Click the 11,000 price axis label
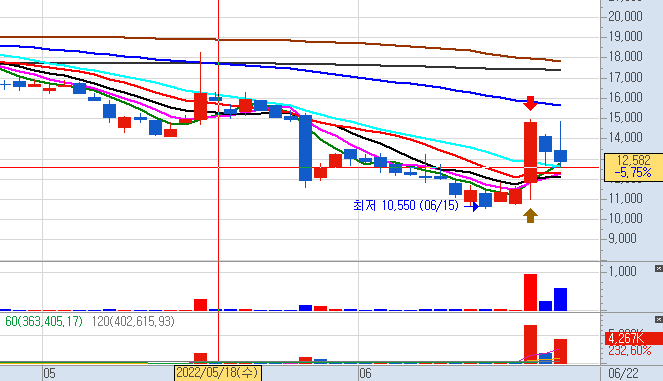This screenshot has width=663, height=381. pyautogui.click(x=625, y=198)
